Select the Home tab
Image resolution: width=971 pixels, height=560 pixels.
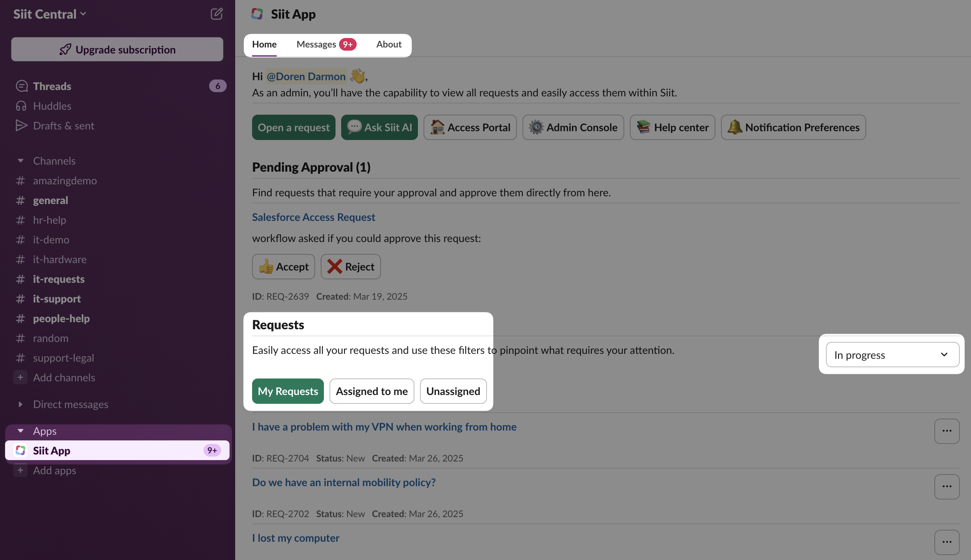(264, 44)
